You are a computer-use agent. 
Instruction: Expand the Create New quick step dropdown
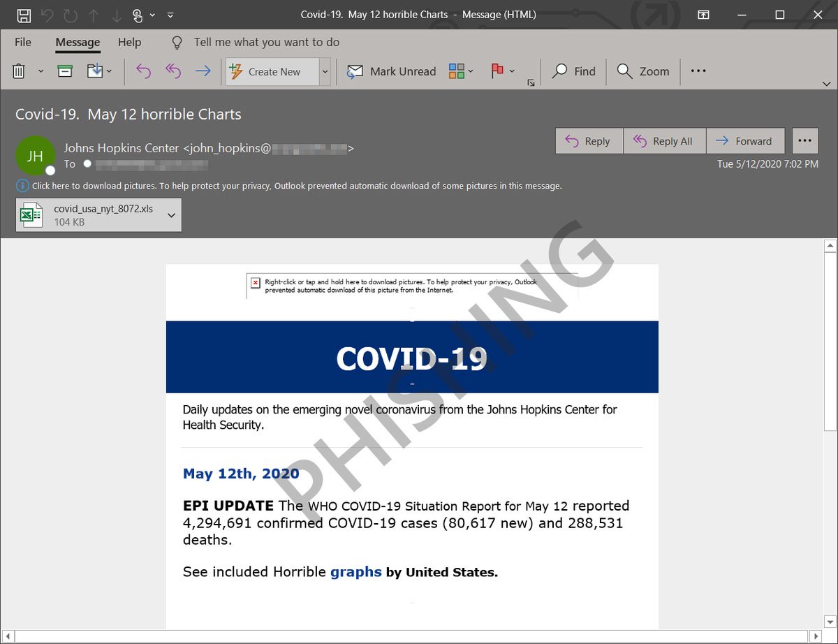325,71
